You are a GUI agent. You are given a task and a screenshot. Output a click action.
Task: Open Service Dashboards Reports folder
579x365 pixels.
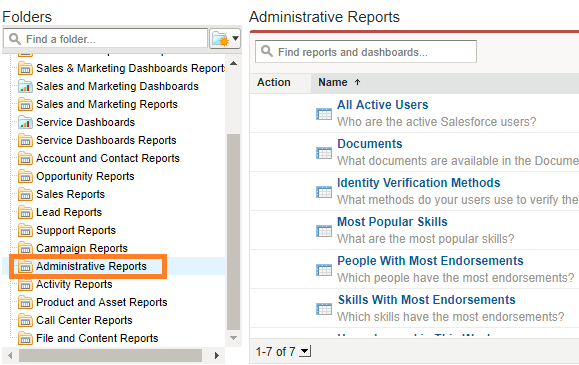click(106, 140)
